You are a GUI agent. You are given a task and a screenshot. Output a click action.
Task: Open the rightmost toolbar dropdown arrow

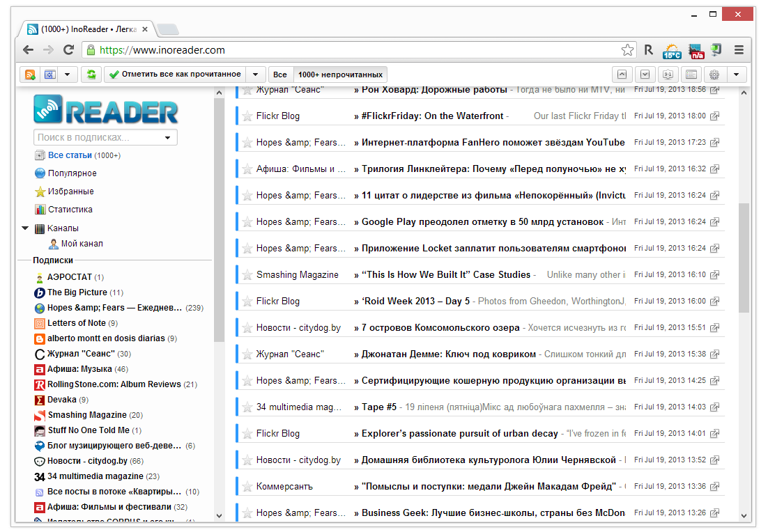pyautogui.click(x=736, y=75)
